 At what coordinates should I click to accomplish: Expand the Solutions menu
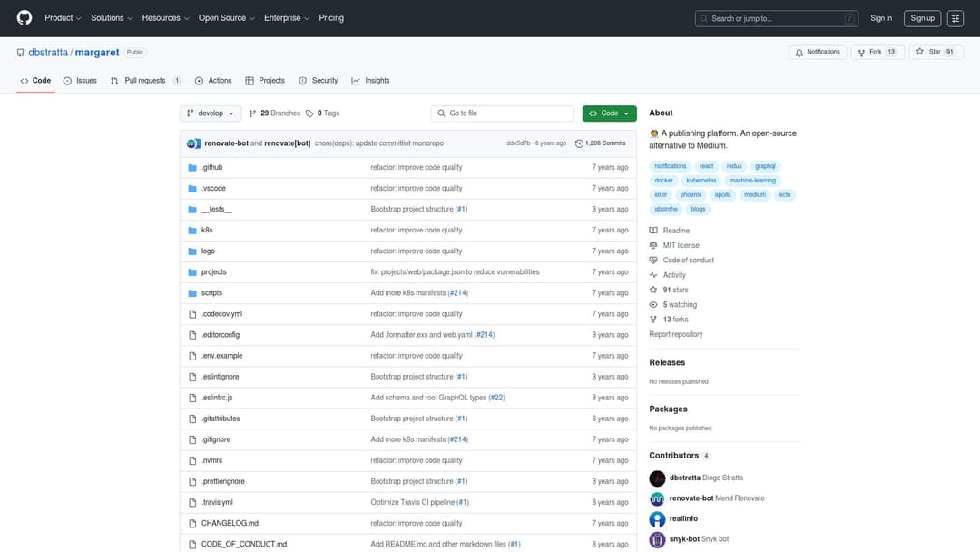point(112,18)
